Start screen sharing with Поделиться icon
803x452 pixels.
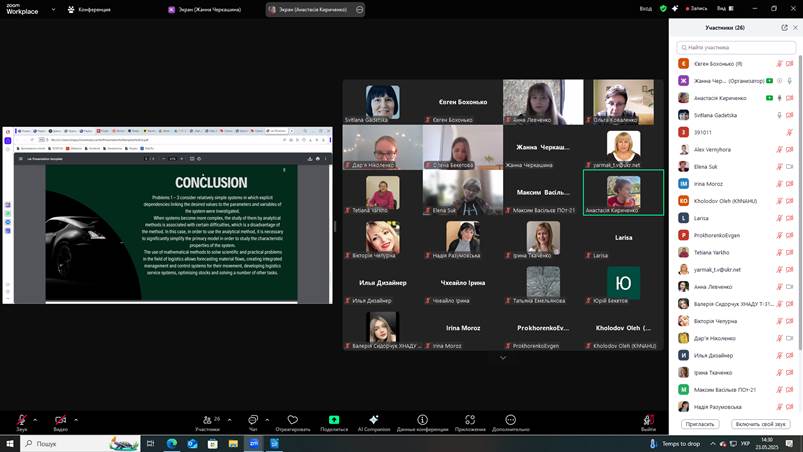(x=334, y=420)
